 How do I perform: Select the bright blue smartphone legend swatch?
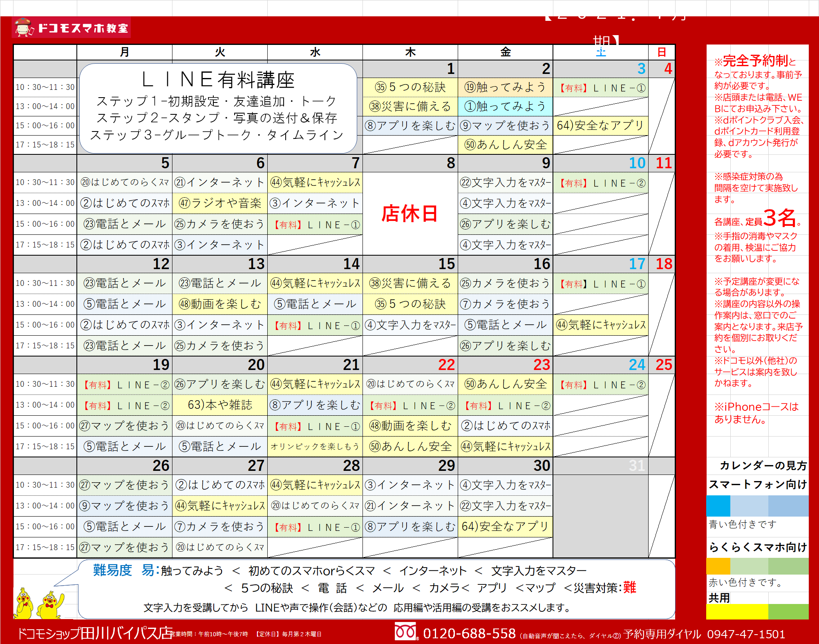718,506
